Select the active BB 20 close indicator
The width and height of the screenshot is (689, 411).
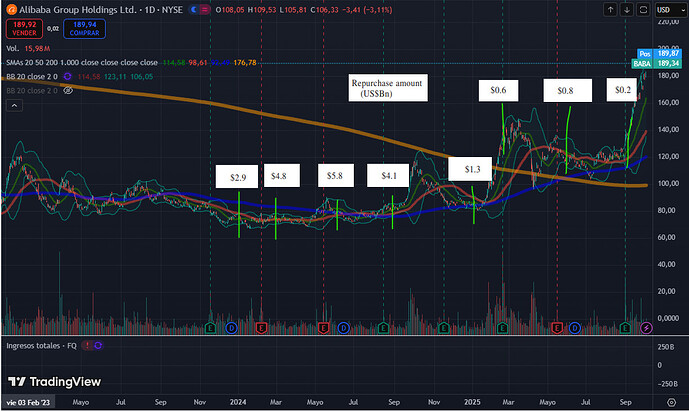30,76
